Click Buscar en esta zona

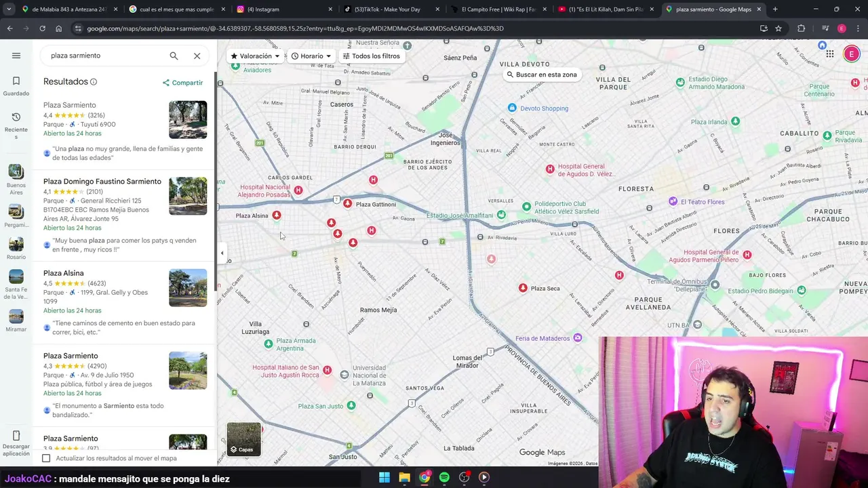click(541, 75)
